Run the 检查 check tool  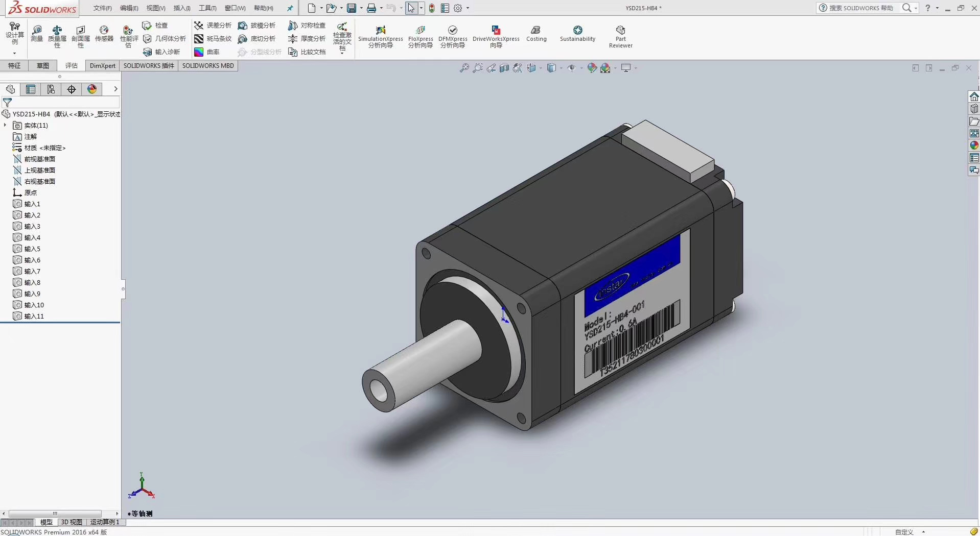tap(155, 26)
